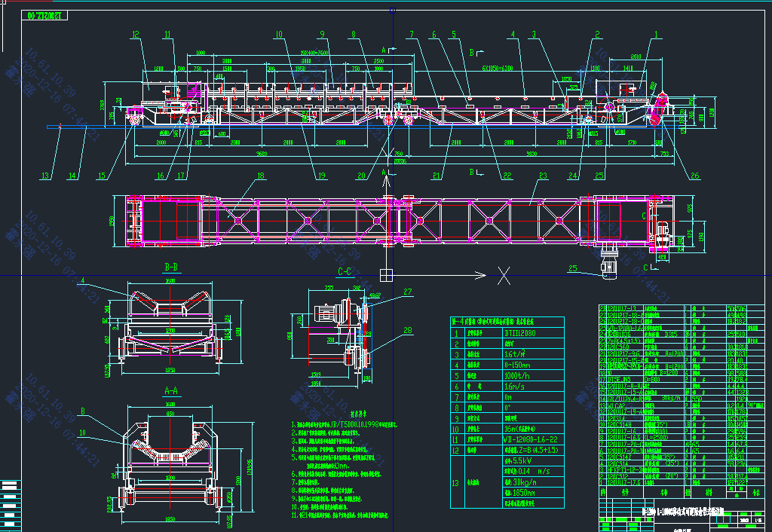Select part callout number 18 in plan view
The width and height of the screenshot is (772, 532).
[x=261, y=176]
